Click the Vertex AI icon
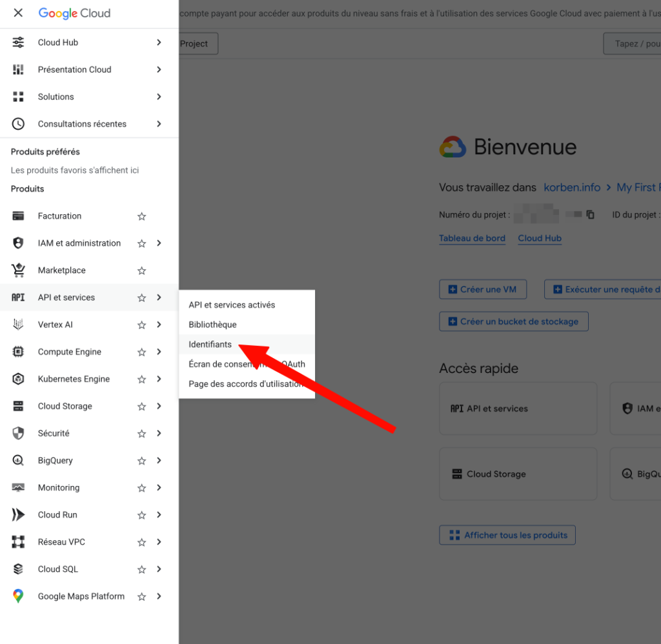 [x=18, y=325]
